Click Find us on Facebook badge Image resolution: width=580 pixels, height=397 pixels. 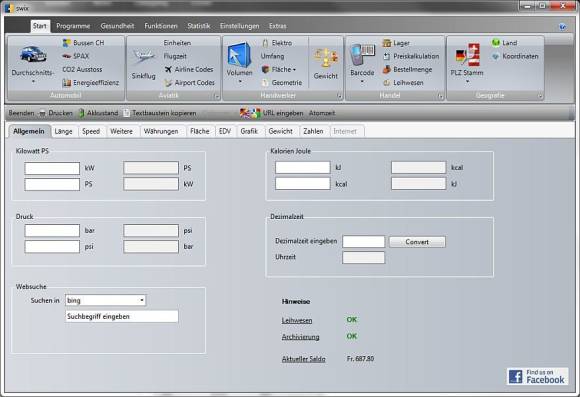537,376
